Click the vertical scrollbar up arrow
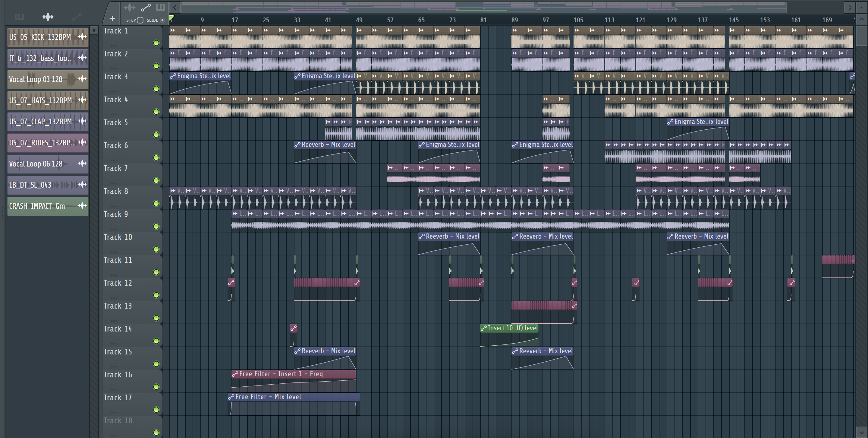 861,19
